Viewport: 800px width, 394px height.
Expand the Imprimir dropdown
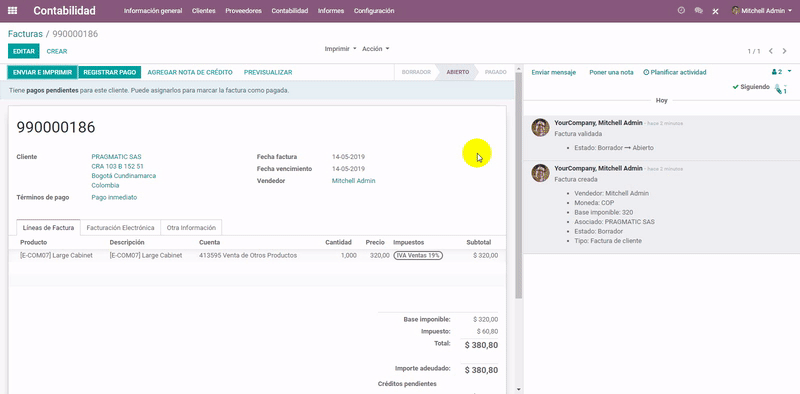coord(340,49)
